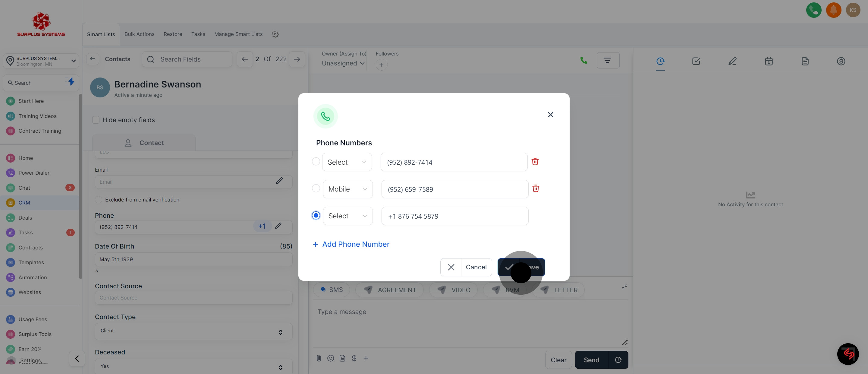Delete the (952) 659-7589 mobile number
This screenshot has height=374, width=868.
point(536,189)
